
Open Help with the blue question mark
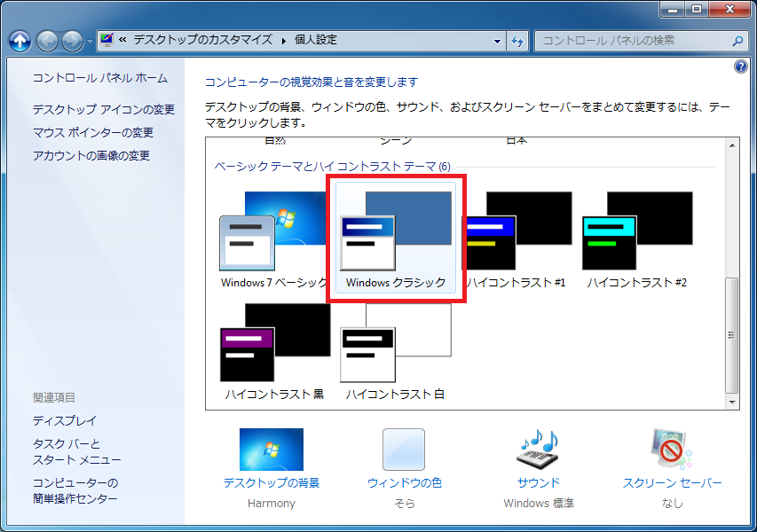click(x=741, y=66)
